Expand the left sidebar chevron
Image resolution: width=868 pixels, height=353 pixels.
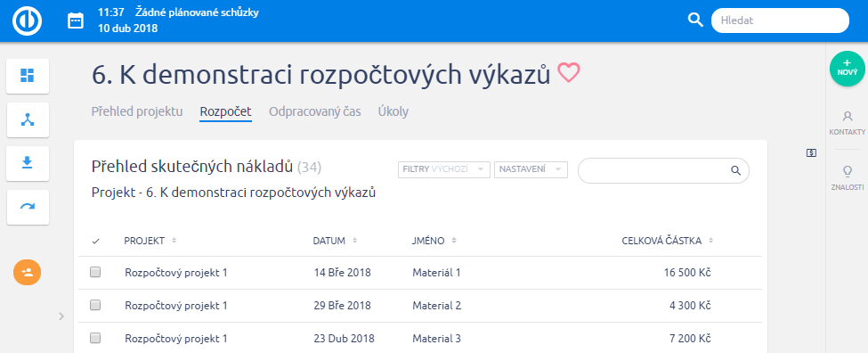tap(61, 316)
